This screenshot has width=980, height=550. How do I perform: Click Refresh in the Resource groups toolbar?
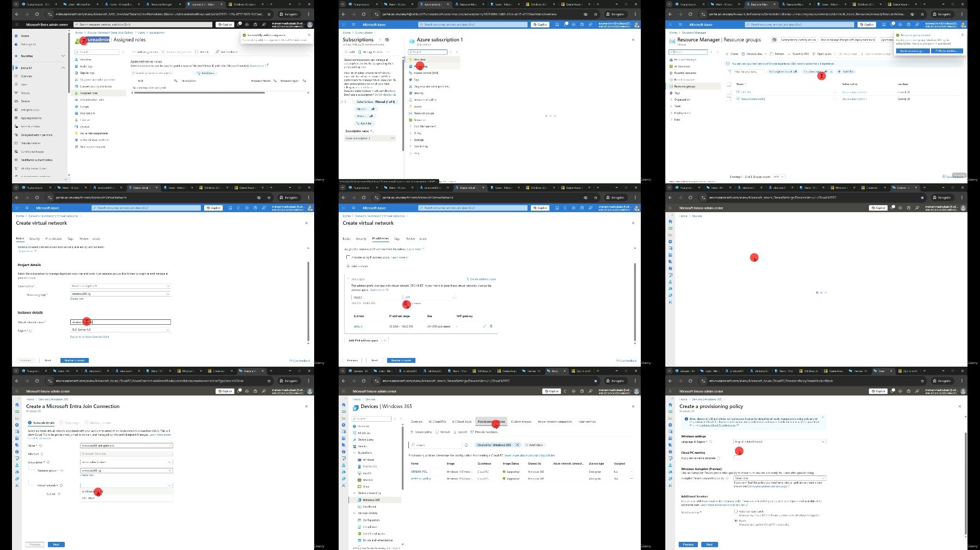pos(778,54)
